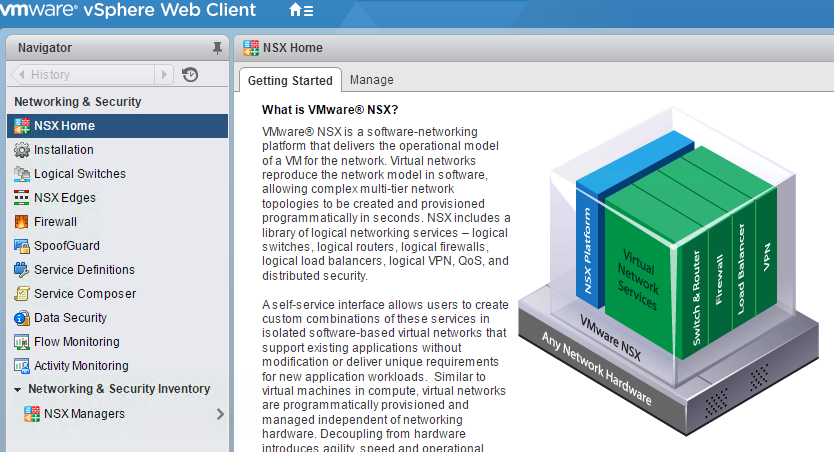Click the Logical Switches icon
Viewport: 834px width, 452px height.
coord(22,174)
